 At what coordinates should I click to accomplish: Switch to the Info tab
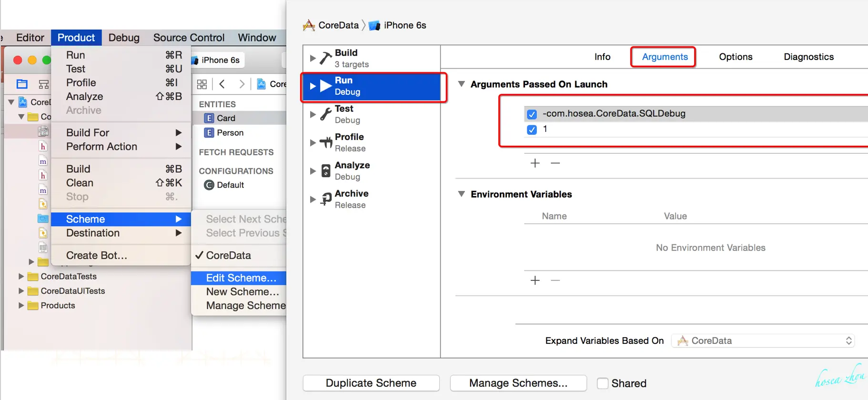[x=602, y=57]
